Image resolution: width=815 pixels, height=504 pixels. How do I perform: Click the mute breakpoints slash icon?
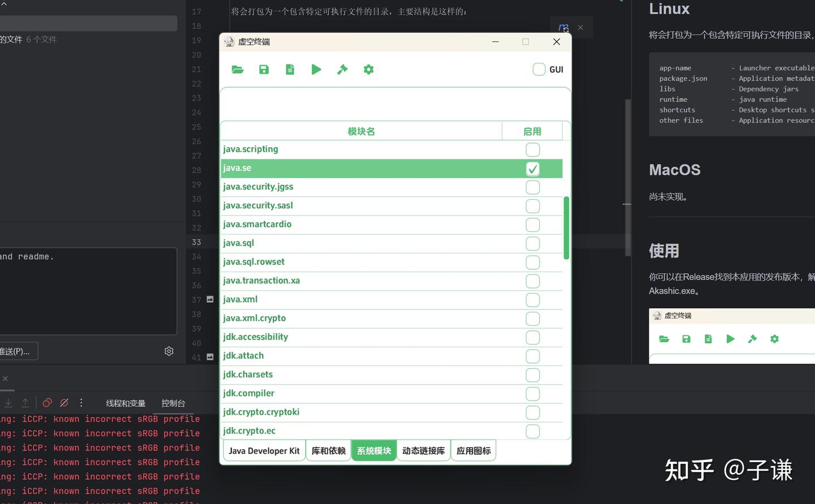65,403
